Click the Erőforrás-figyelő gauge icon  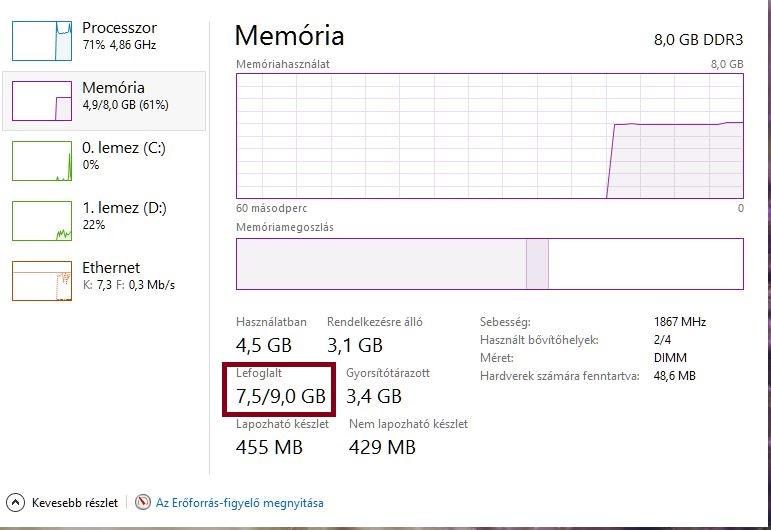coord(143,502)
